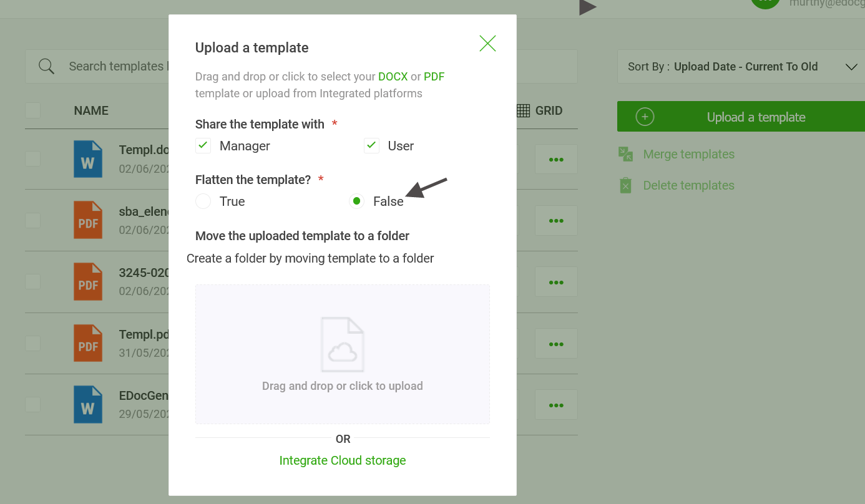
Task: Click the PDF icon for sba_elen template
Action: (88, 220)
